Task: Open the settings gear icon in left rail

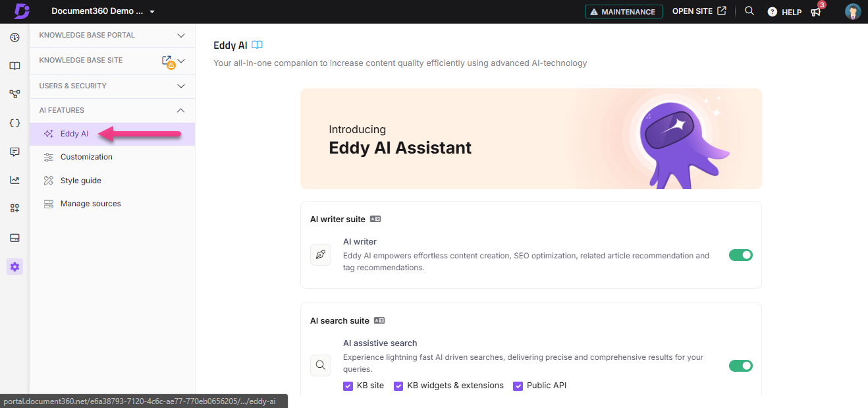Action: [x=14, y=266]
